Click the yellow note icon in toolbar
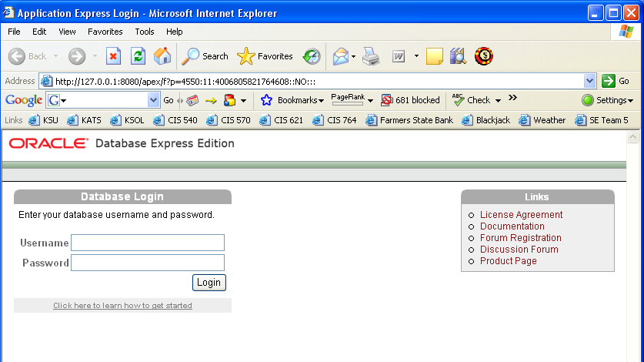Screen dimensions: 644x362 [x=434, y=56]
